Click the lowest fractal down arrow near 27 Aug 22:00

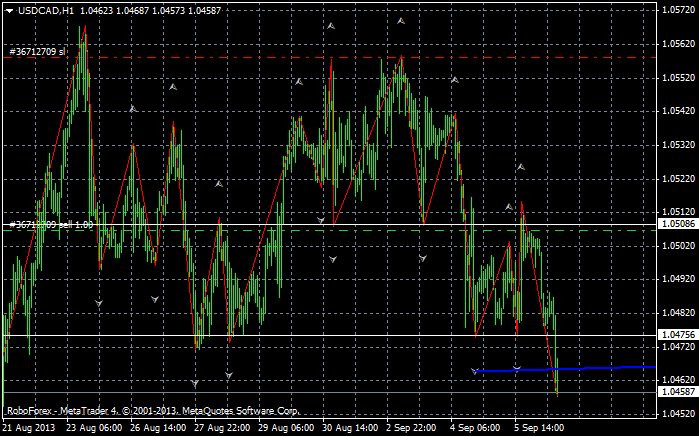coord(195,383)
